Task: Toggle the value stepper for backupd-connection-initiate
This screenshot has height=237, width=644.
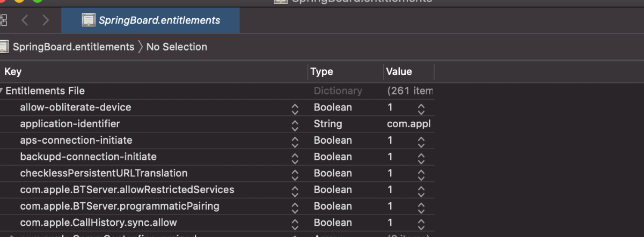Action: click(421, 158)
